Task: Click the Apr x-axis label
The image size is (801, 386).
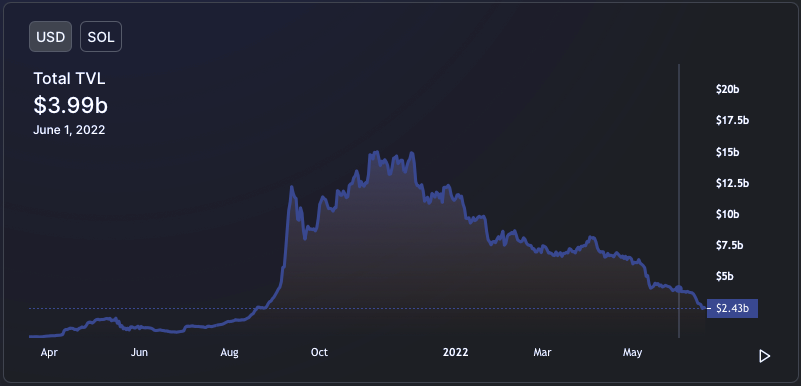Action: point(48,352)
